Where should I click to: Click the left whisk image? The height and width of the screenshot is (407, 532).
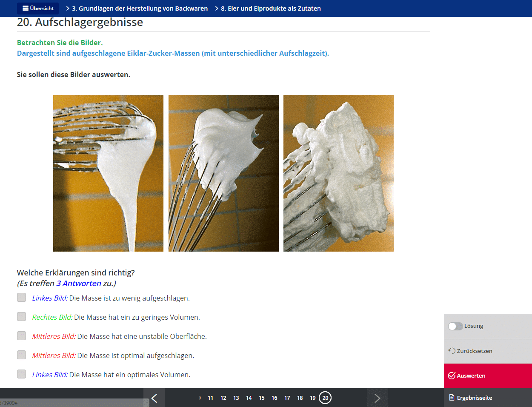click(108, 173)
